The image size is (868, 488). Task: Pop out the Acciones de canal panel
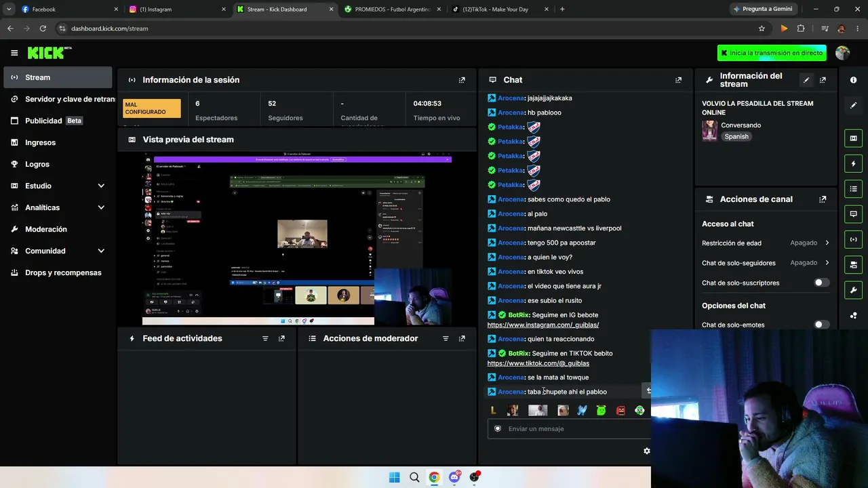823,199
